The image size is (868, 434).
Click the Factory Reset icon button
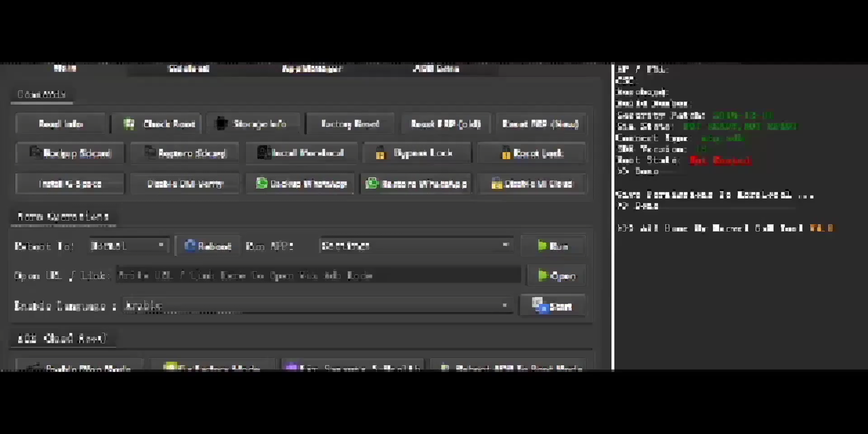click(350, 123)
